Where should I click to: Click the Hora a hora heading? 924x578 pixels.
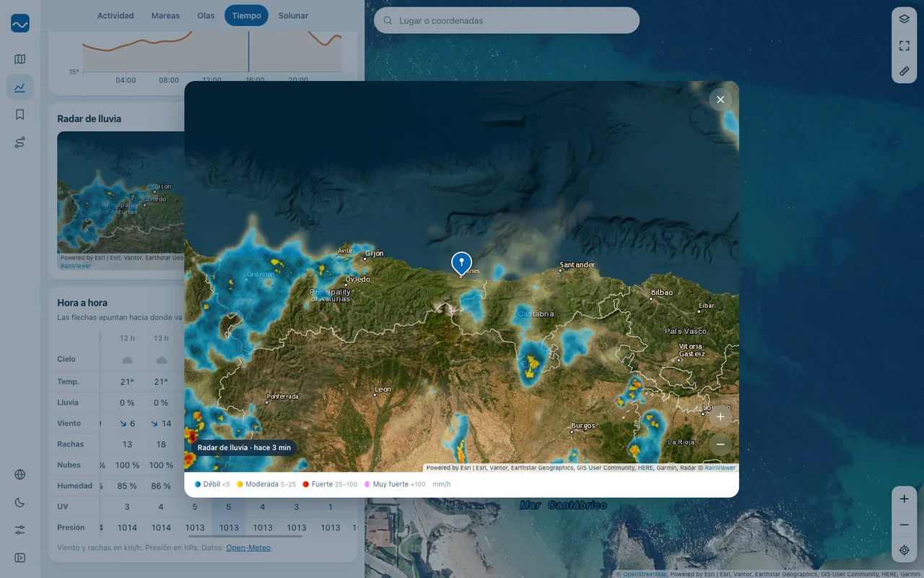coord(82,303)
